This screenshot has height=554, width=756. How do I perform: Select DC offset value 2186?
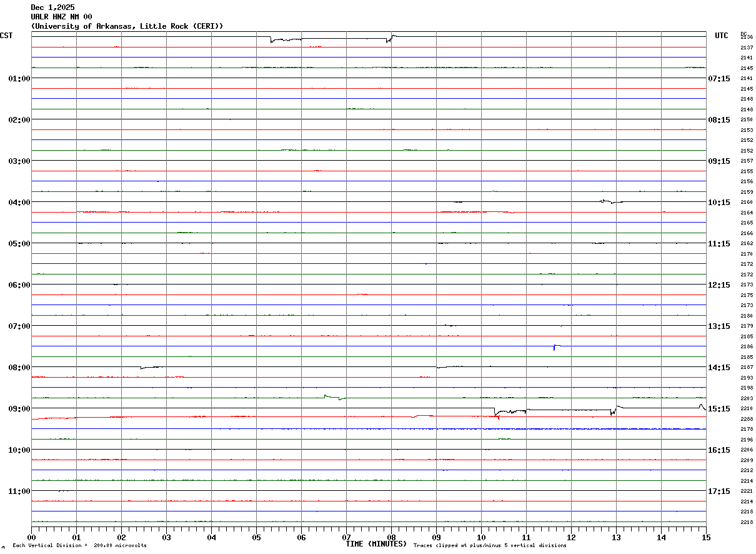(747, 346)
